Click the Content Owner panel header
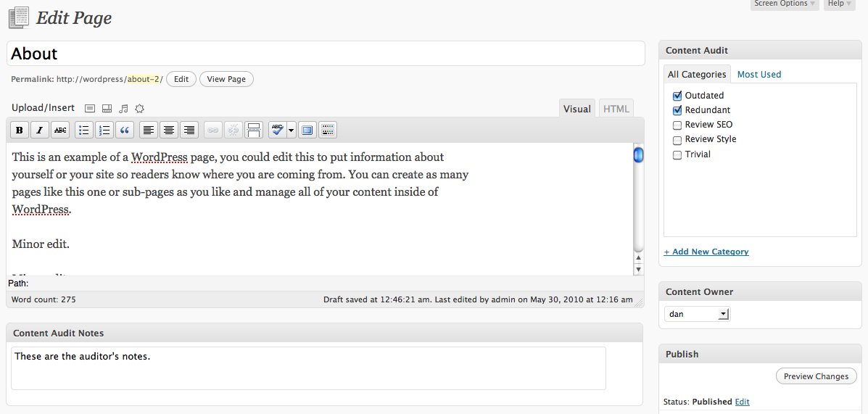The height and width of the screenshot is (414, 868). pyautogui.click(x=760, y=291)
